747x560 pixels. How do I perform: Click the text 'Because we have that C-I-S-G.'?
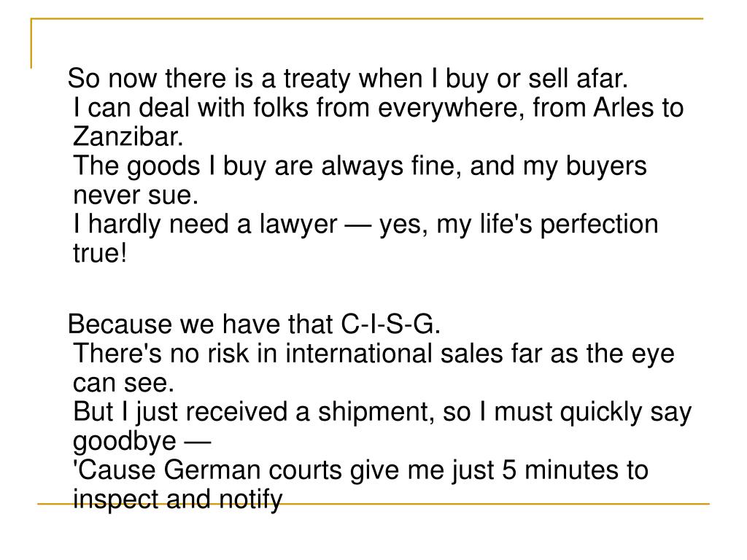pyautogui.click(x=255, y=324)
